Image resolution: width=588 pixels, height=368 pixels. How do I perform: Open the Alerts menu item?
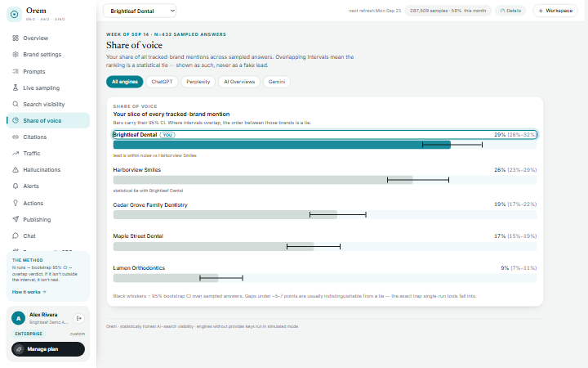pos(48,186)
